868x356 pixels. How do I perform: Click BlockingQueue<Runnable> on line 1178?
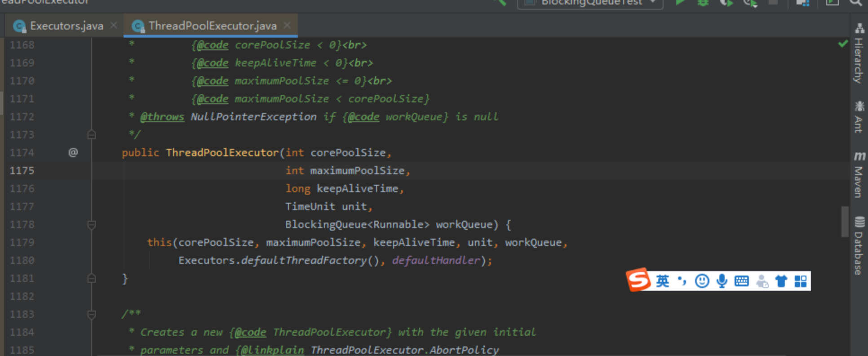tap(357, 224)
